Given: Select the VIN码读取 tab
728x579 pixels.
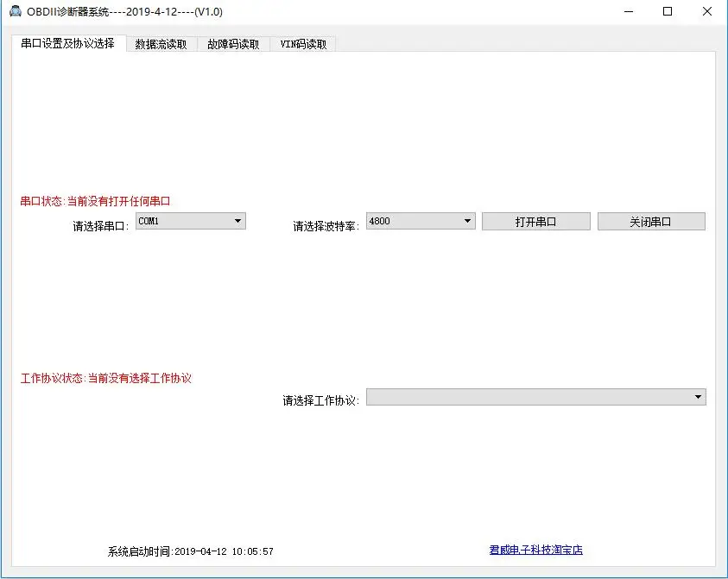Looking at the screenshot, I should tap(304, 45).
